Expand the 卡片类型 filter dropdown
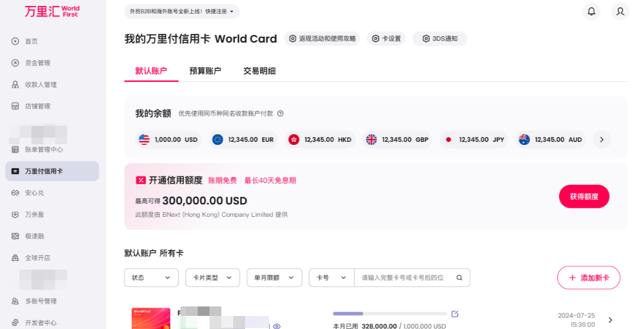 tap(212, 277)
